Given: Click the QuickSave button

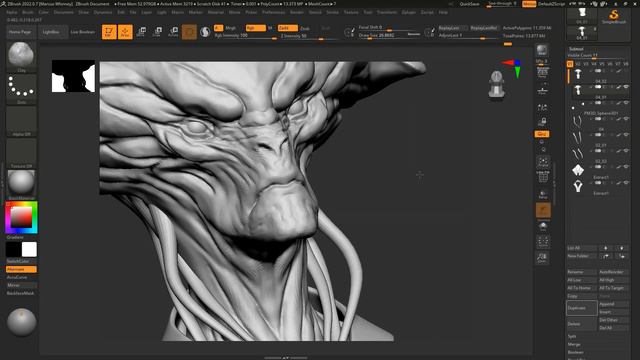Looking at the screenshot, I should (469, 4).
